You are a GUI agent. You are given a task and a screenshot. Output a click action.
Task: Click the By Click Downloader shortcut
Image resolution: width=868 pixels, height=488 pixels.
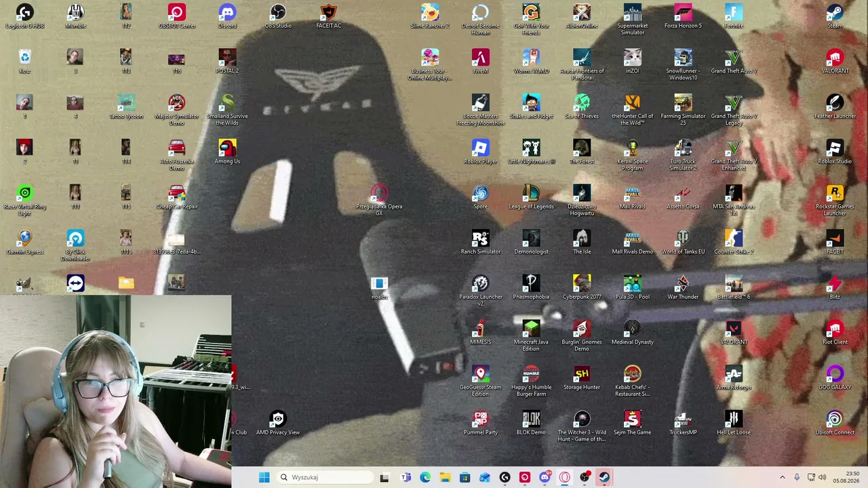[x=75, y=245]
